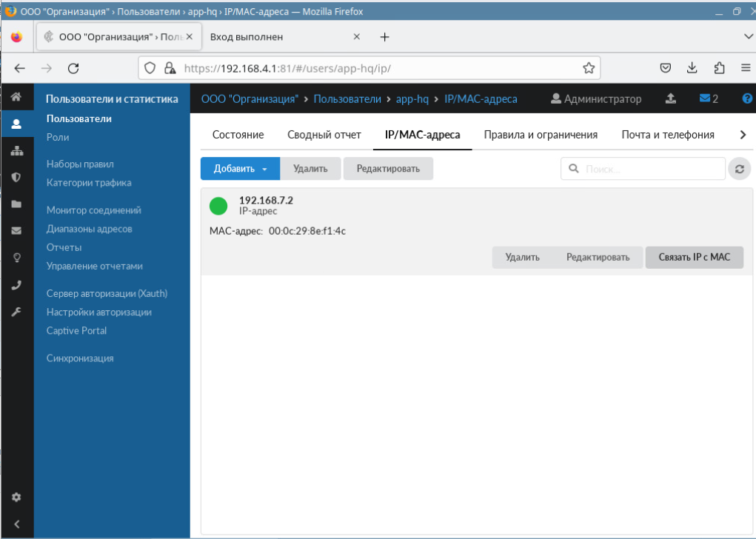Click the upload icon in top header
This screenshot has height=539, width=756.
pyautogui.click(x=671, y=98)
